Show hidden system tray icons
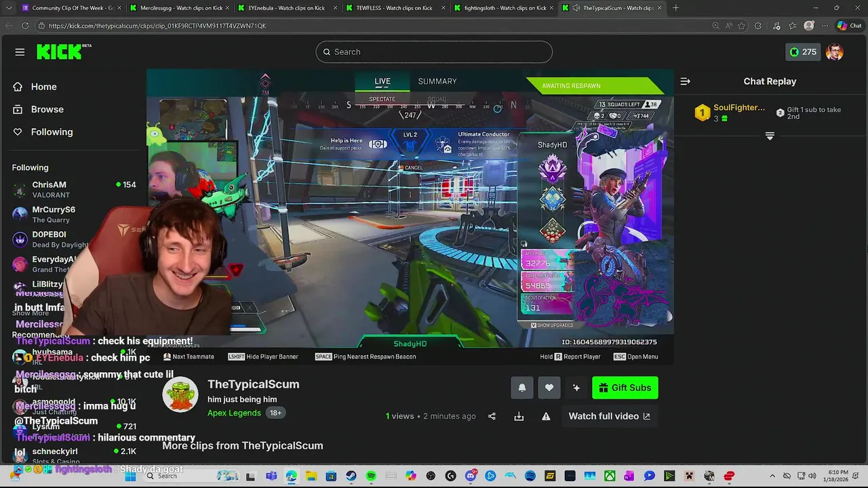 point(774,476)
